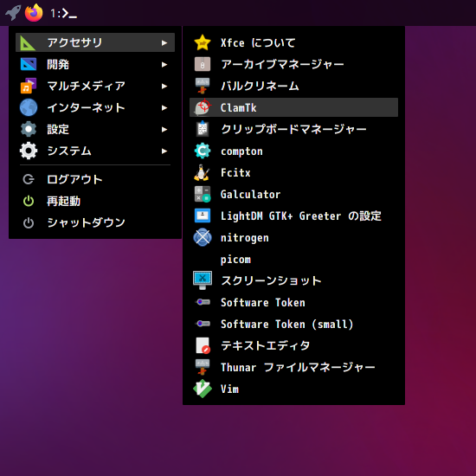Open the システム menu category
The image size is (476, 476).
point(95,151)
